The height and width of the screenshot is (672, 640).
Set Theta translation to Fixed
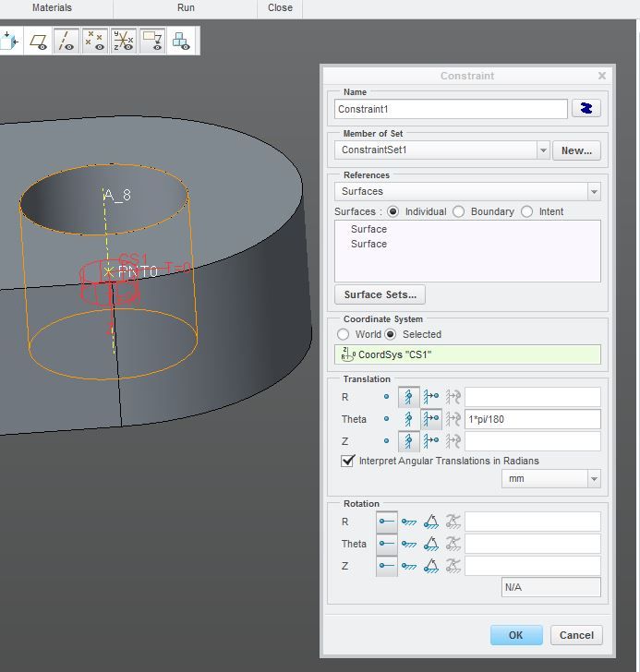pyautogui.click(x=408, y=419)
